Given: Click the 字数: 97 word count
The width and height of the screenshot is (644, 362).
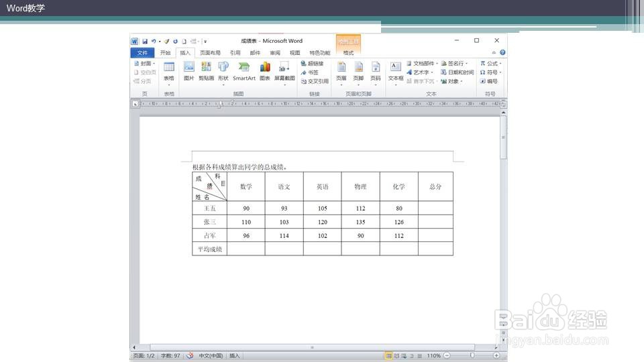Looking at the screenshot, I should [170, 356].
